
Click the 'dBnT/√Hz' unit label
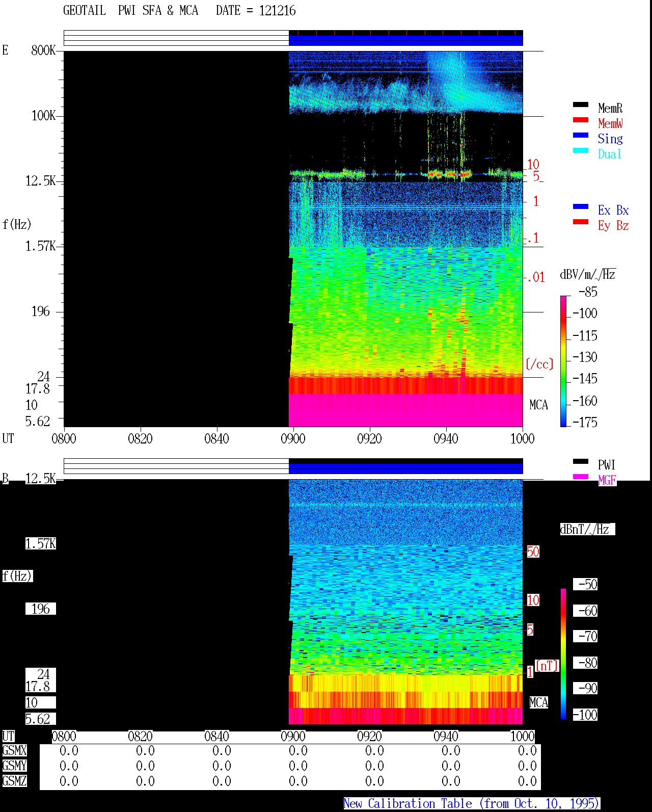pyautogui.click(x=587, y=529)
